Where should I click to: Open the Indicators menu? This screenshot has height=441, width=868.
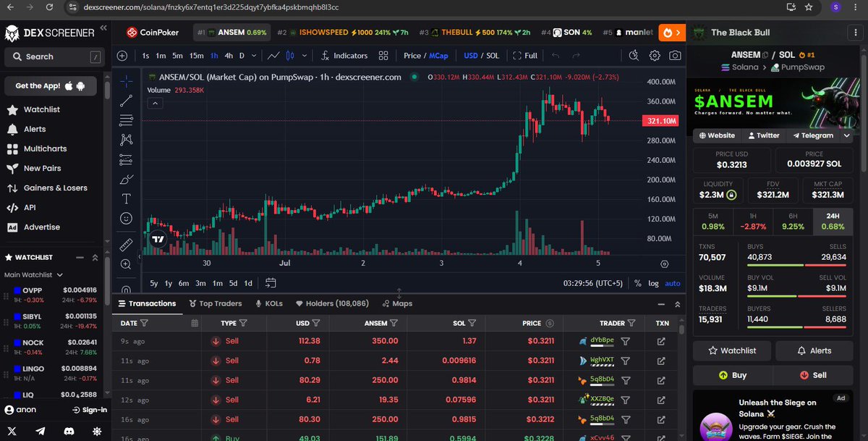[344, 56]
